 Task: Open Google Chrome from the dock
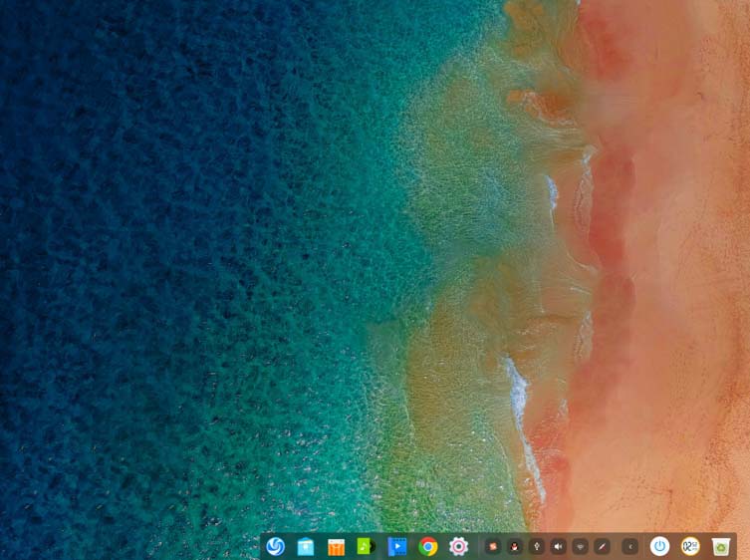(428, 546)
